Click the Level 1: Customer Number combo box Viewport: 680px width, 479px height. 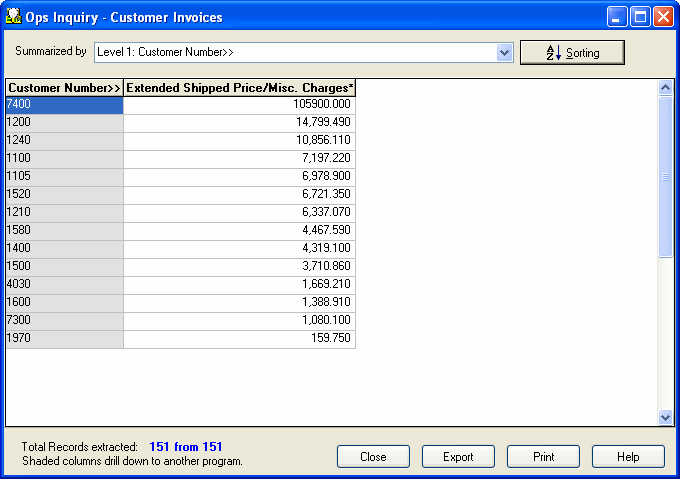tap(304, 53)
